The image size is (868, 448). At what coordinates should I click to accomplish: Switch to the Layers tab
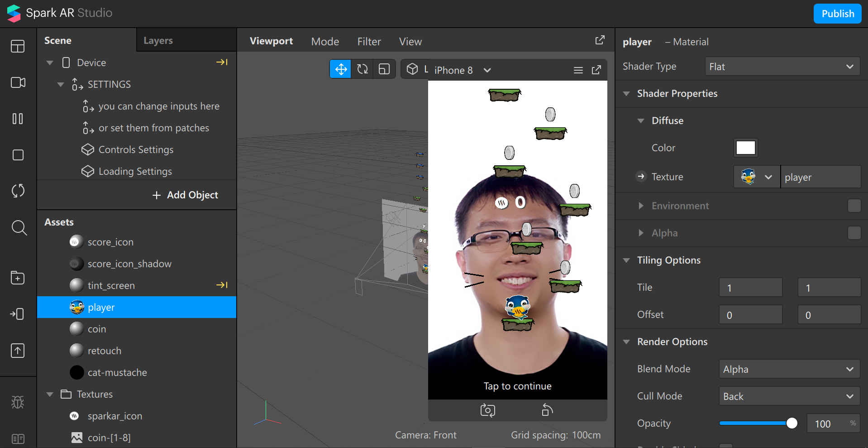(158, 40)
